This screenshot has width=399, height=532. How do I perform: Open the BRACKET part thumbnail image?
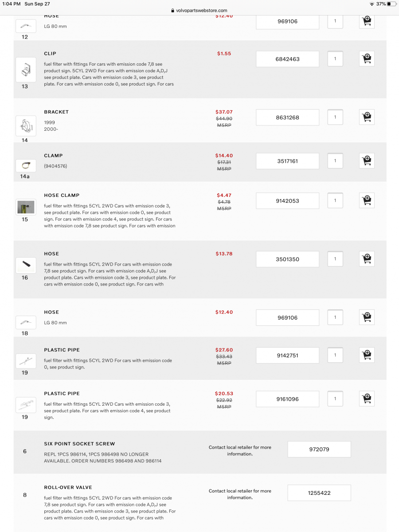[x=26, y=126]
